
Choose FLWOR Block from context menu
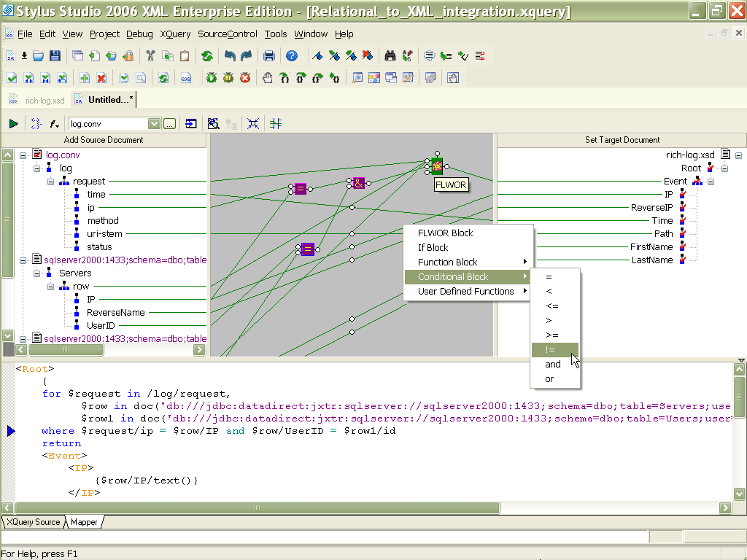click(445, 233)
